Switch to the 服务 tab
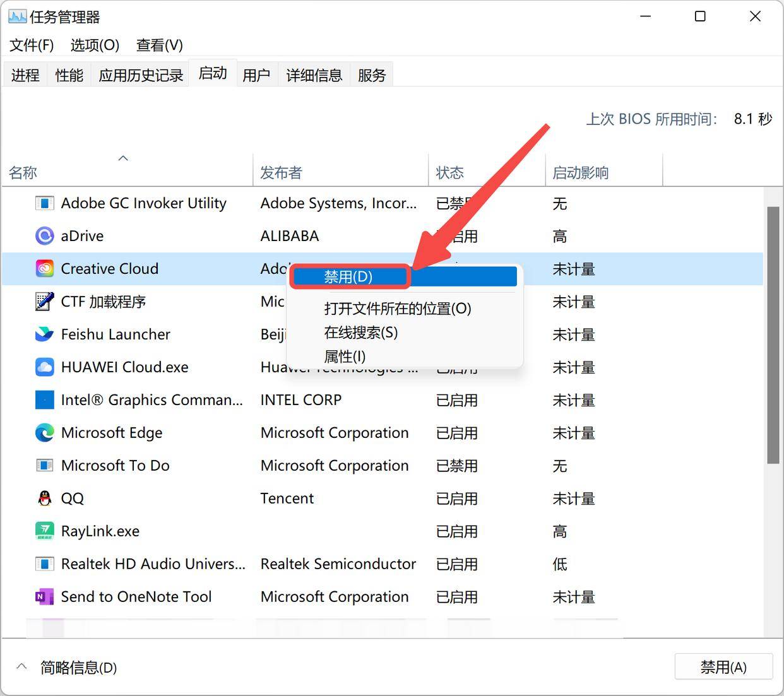Image resolution: width=784 pixels, height=696 pixels. (x=372, y=75)
